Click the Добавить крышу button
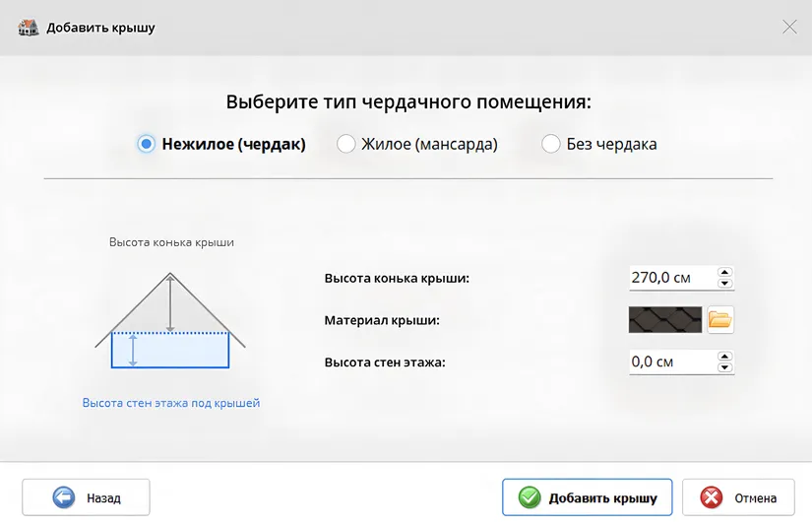The height and width of the screenshot is (527, 812). coord(588,497)
